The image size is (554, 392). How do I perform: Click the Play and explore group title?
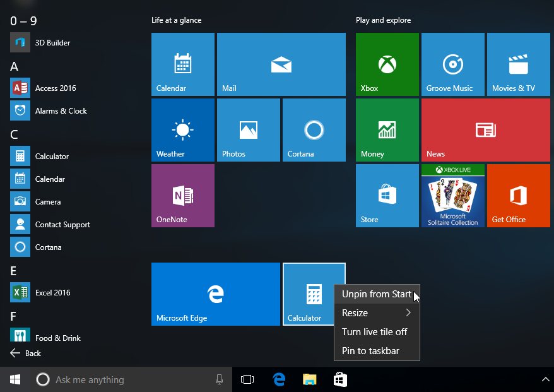(384, 20)
